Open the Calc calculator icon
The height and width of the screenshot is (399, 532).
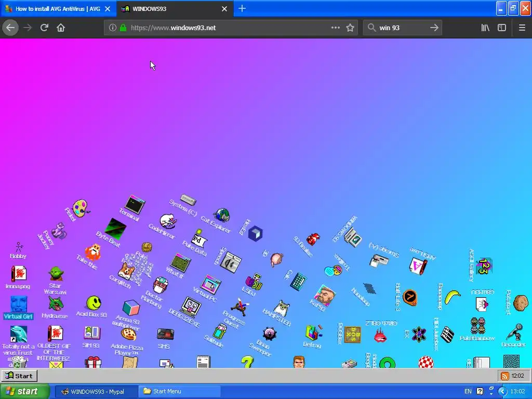coord(299,282)
